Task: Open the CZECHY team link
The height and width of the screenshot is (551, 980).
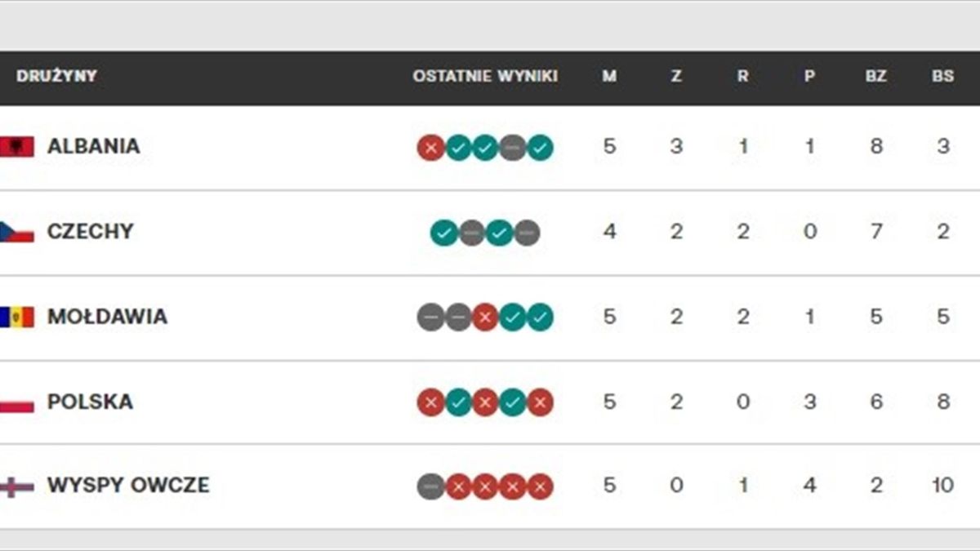Action: [x=90, y=232]
